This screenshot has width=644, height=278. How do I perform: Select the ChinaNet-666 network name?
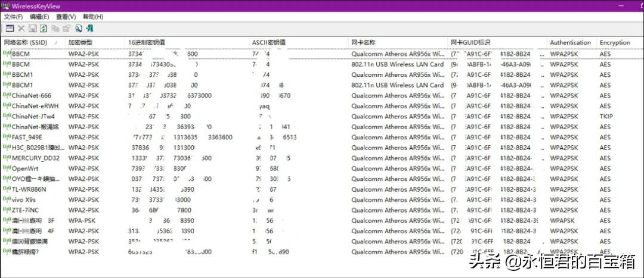[32, 95]
